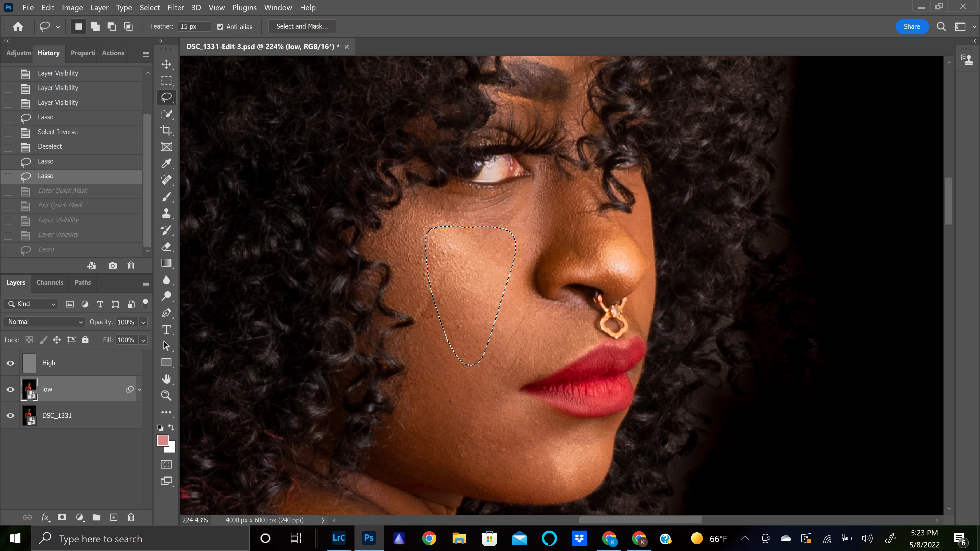
Task: Add layer mask to selected layer
Action: click(62, 517)
